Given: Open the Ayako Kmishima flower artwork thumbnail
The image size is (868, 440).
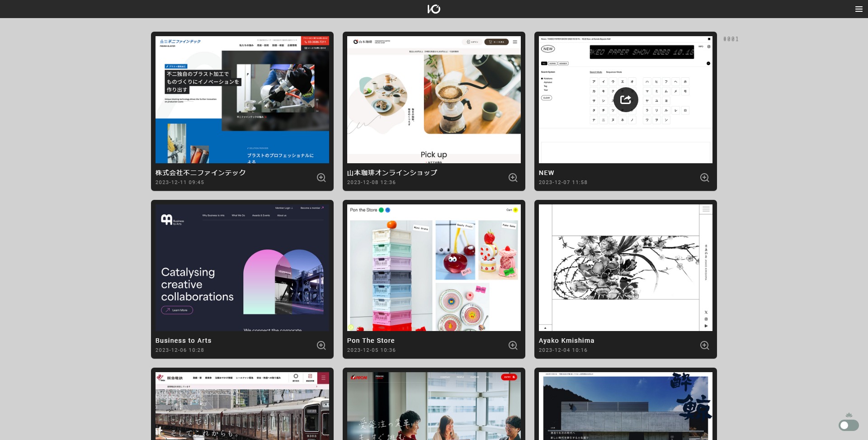Looking at the screenshot, I should tap(626, 268).
